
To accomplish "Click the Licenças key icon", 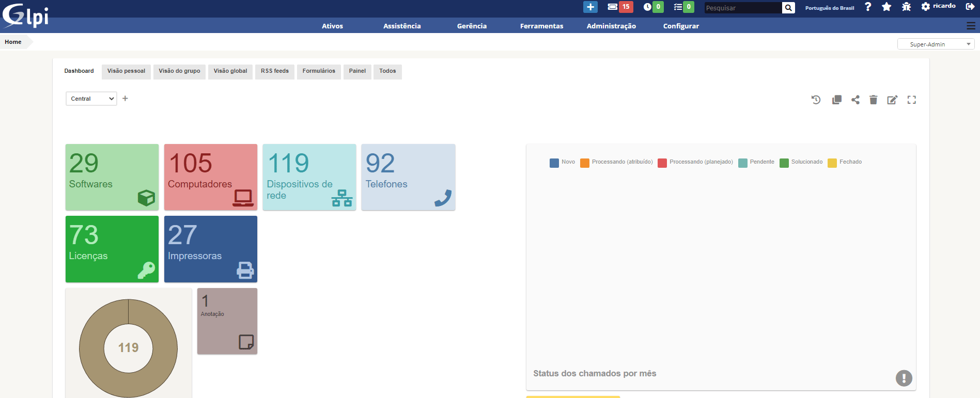I will tap(146, 270).
